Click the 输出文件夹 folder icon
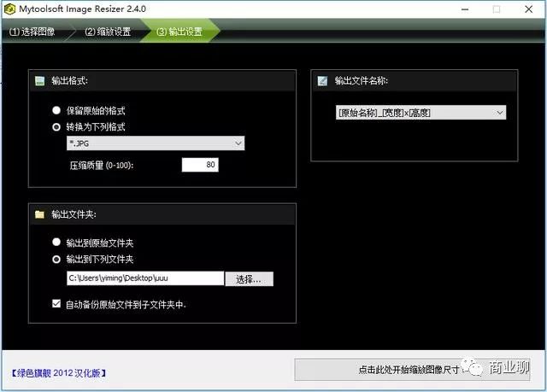This screenshot has height=392, width=547. pos(39,214)
